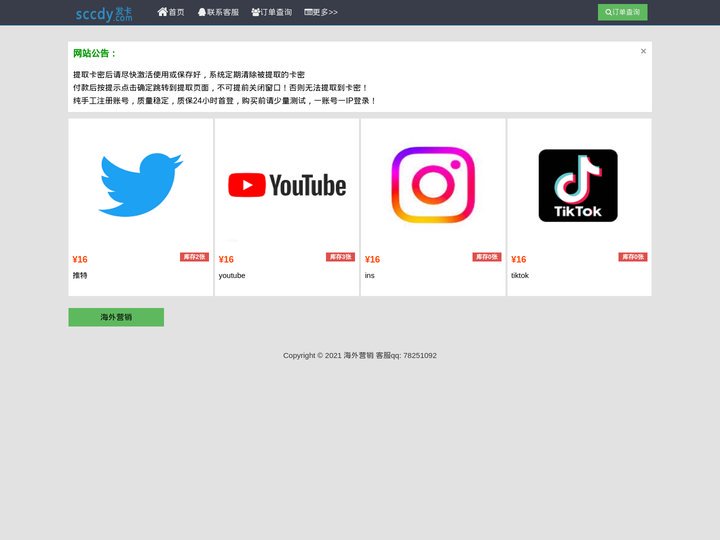The height and width of the screenshot is (540, 720).
Task: Click the 推特 product name
Action: 80,275
